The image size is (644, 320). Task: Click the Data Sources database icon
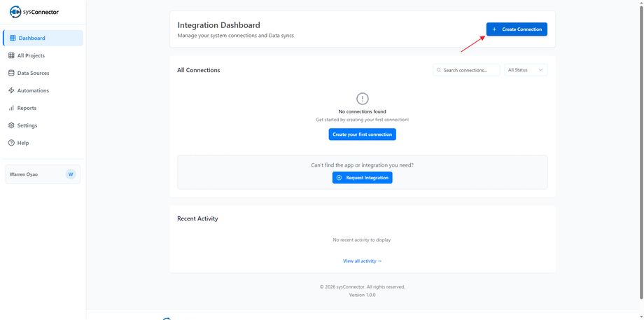[x=11, y=73]
